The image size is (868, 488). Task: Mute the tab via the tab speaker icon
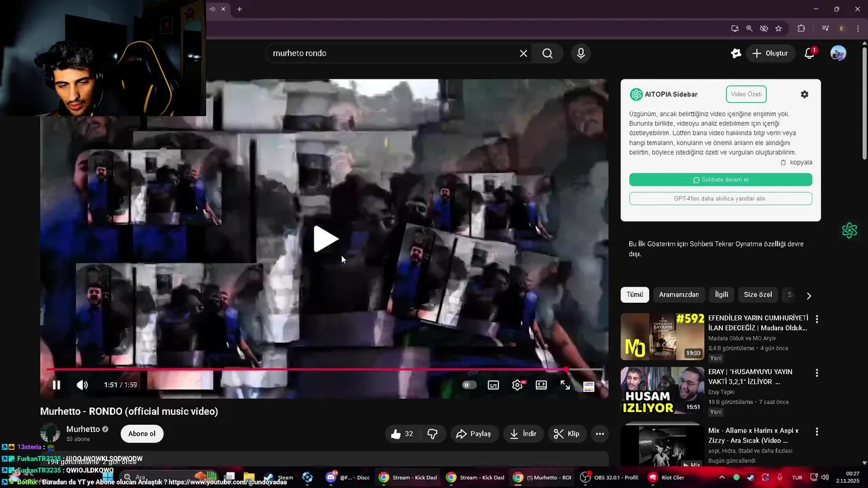[x=213, y=9]
